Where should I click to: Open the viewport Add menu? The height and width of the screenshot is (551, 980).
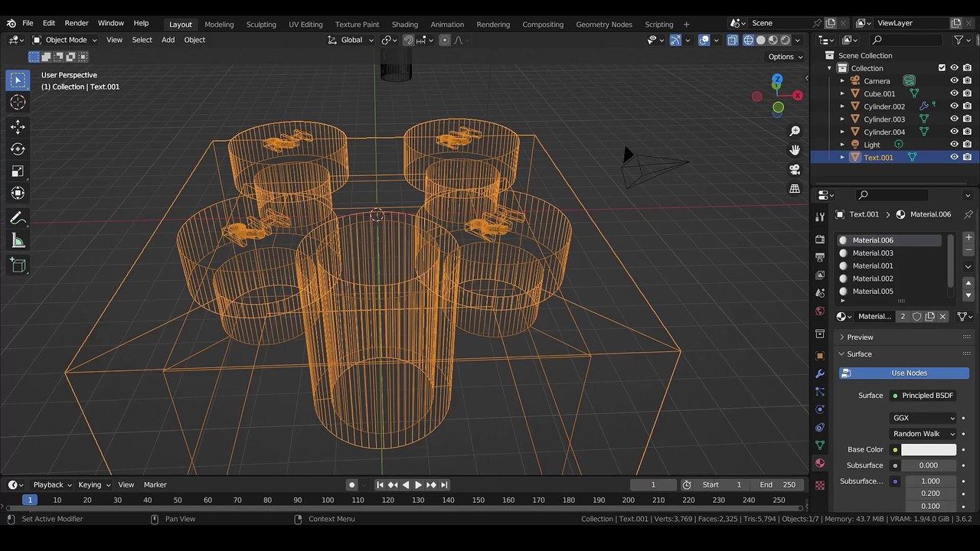(168, 40)
